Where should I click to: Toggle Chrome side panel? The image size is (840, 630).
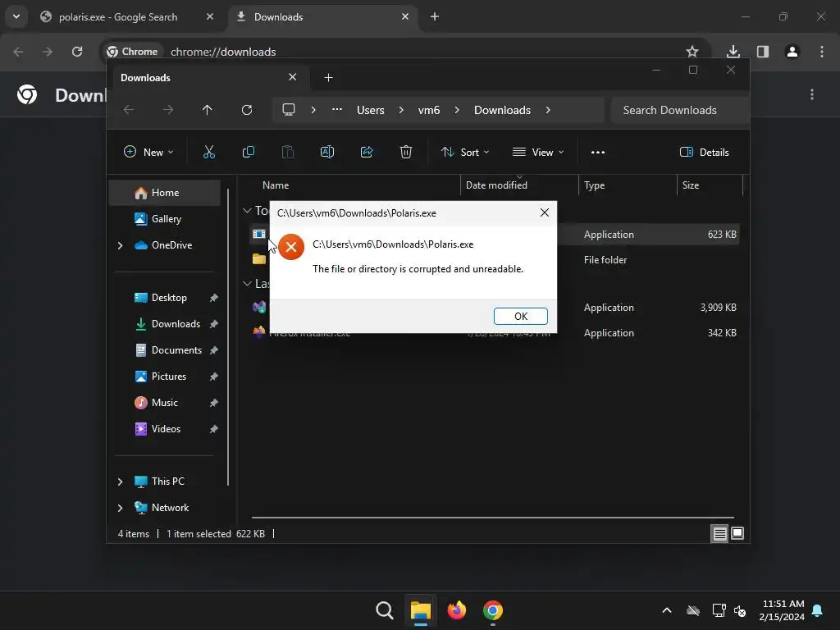pos(763,52)
